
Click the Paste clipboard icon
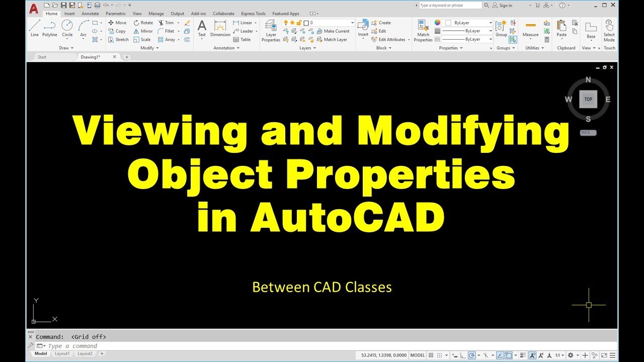tap(561, 28)
